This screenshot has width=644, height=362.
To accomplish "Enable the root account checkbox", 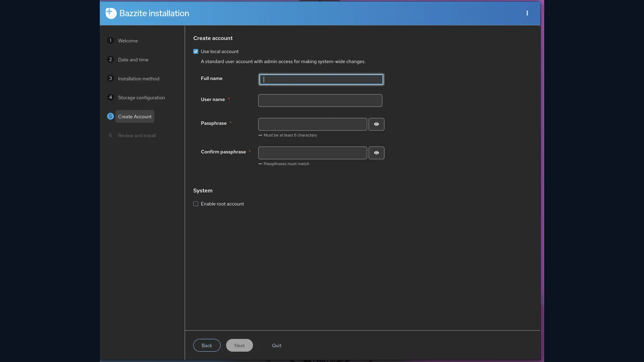I will tap(196, 204).
